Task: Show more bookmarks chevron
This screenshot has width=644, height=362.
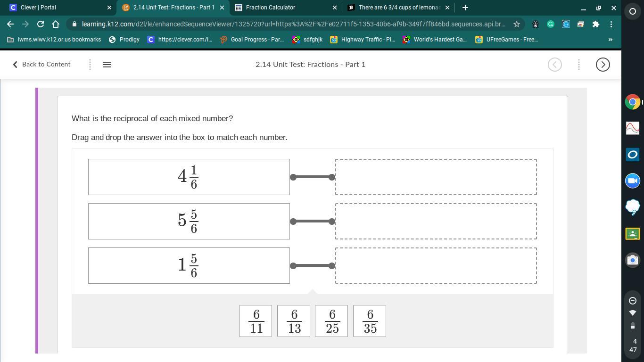Action: 610,40
